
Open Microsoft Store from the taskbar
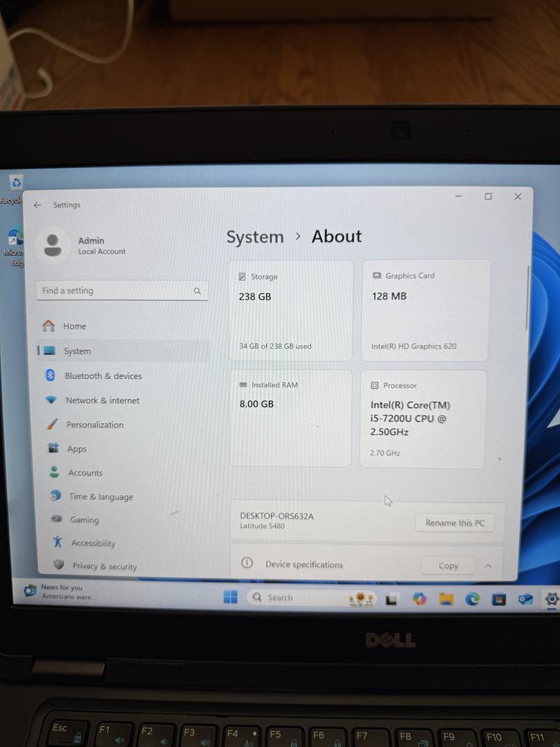click(x=498, y=599)
